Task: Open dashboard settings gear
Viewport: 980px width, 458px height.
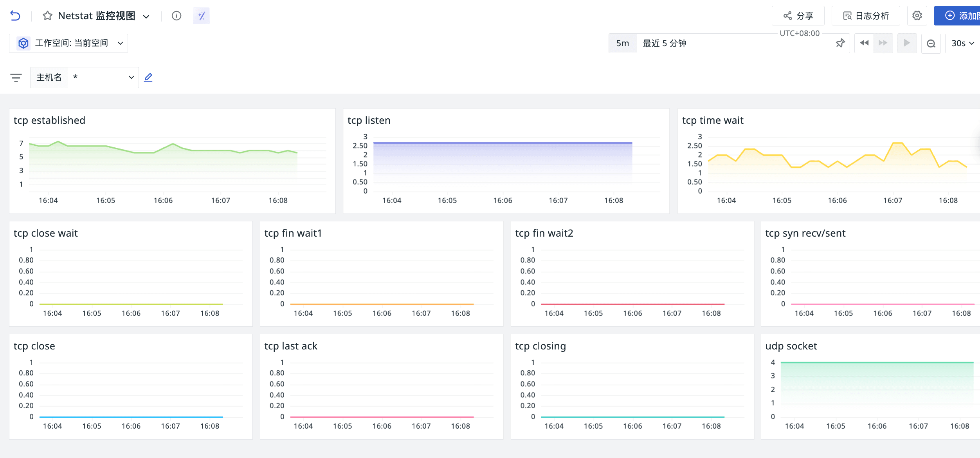Action: click(x=917, y=16)
